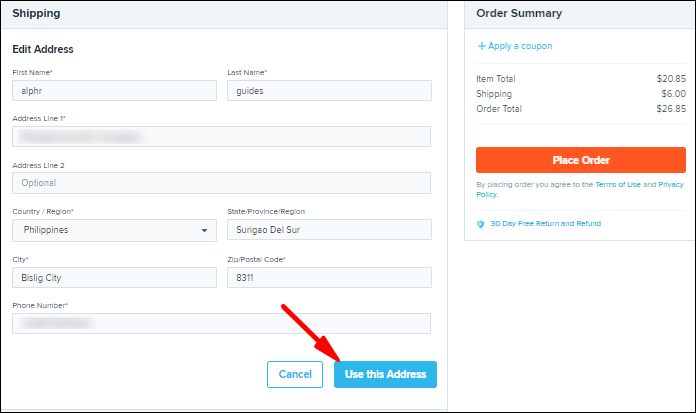This screenshot has height=413, width=696.
Task: Open the Country / Region dropdown
Action: coord(115,230)
